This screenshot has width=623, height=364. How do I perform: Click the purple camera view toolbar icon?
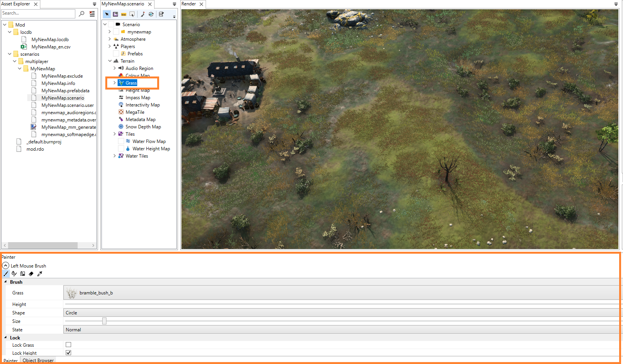pyautogui.click(x=115, y=14)
